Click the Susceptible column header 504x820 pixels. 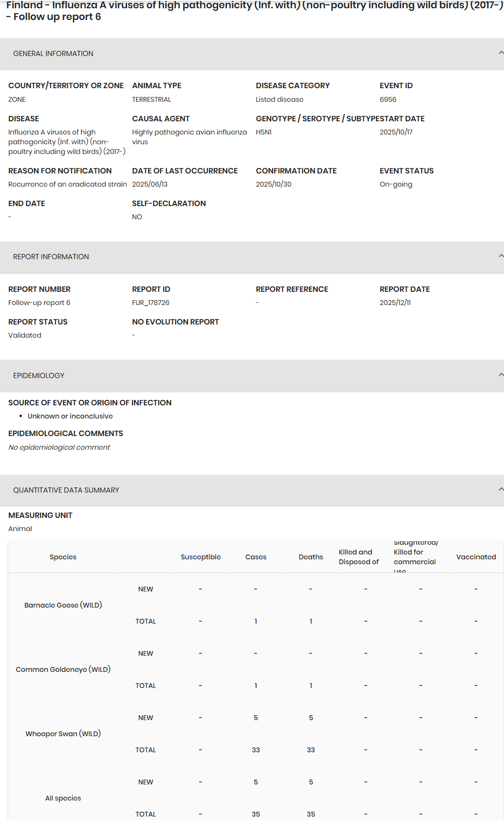(201, 557)
